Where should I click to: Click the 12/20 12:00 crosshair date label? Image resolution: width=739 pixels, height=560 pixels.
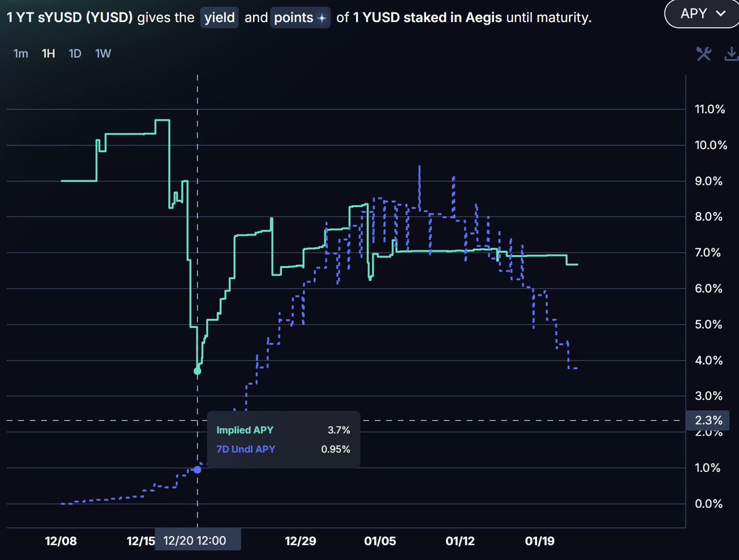198,541
